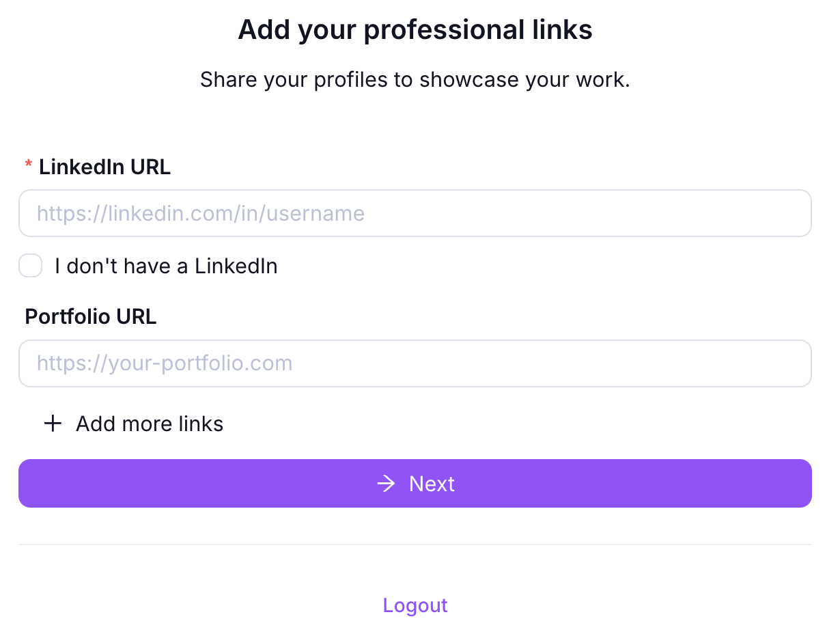Click the plus icon beside Add more links
Viewport: 840px width, 634px height.
coord(53,424)
